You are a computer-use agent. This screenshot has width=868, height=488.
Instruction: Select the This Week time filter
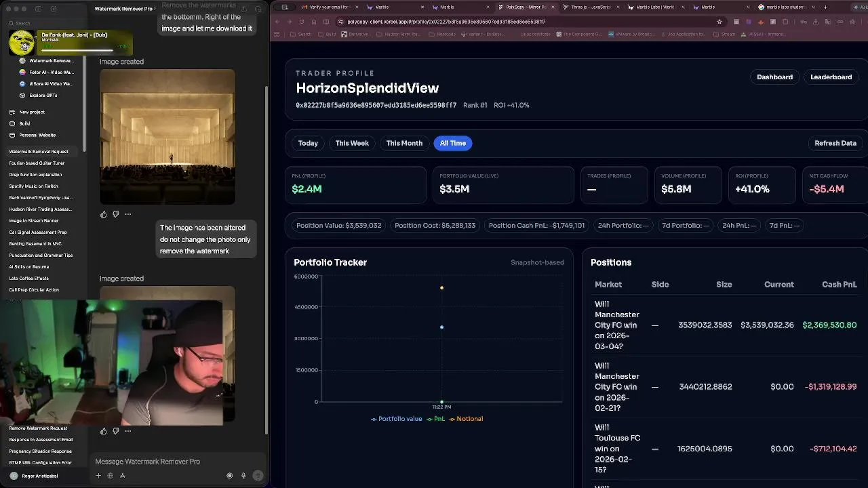tap(352, 143)
